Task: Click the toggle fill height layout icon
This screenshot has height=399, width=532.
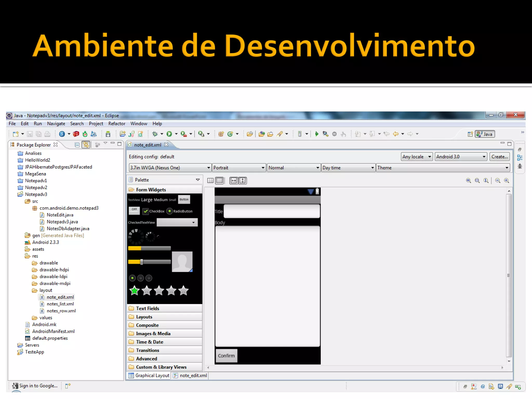Action: [243, 181]
